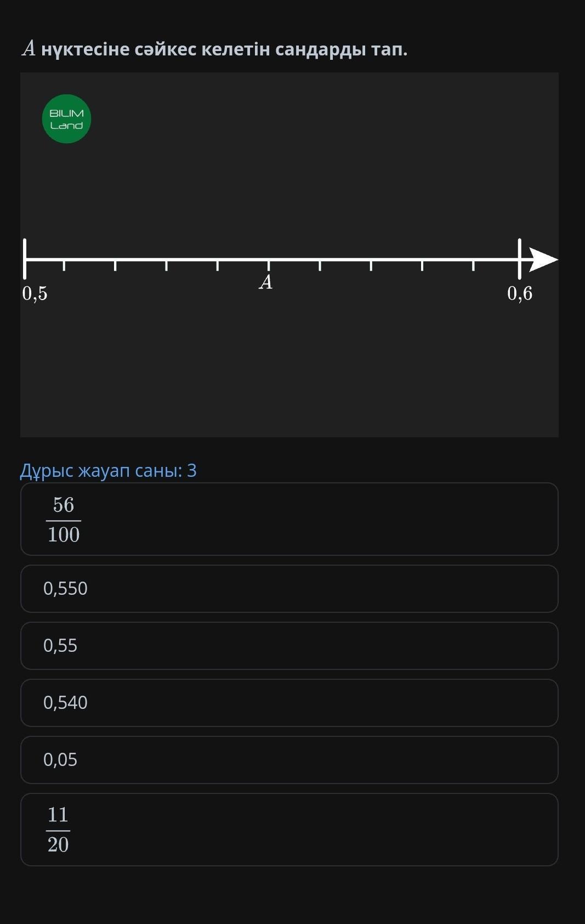This screenshot has height=924, width=585.
Task: Click the 0,6 label on the number line
Action: pos(520,294)
